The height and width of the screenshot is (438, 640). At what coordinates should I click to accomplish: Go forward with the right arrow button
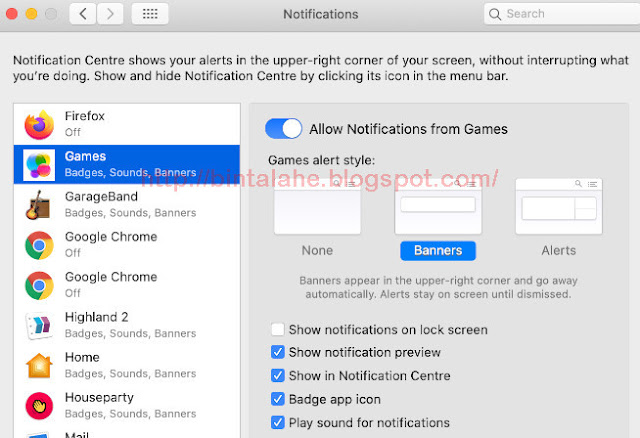point(110,14)
